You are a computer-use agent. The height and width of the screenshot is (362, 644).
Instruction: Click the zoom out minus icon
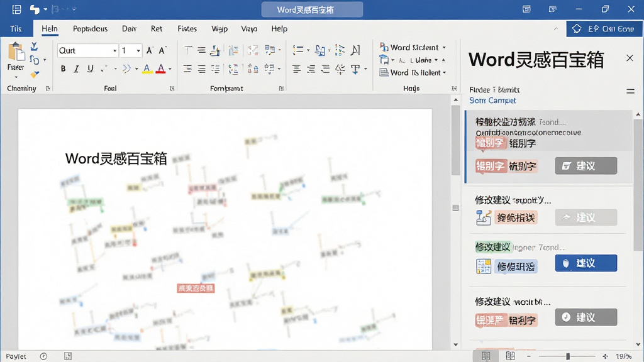point(529,356)
